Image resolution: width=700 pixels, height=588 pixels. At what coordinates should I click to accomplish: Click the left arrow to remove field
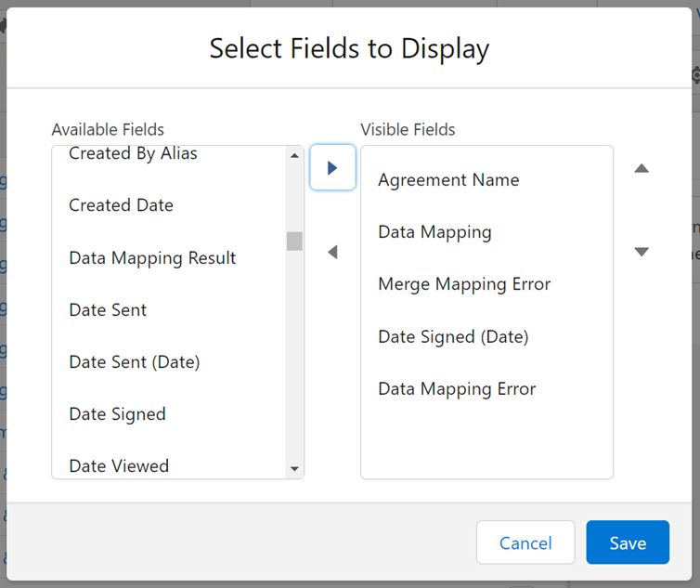click(332, 252)
